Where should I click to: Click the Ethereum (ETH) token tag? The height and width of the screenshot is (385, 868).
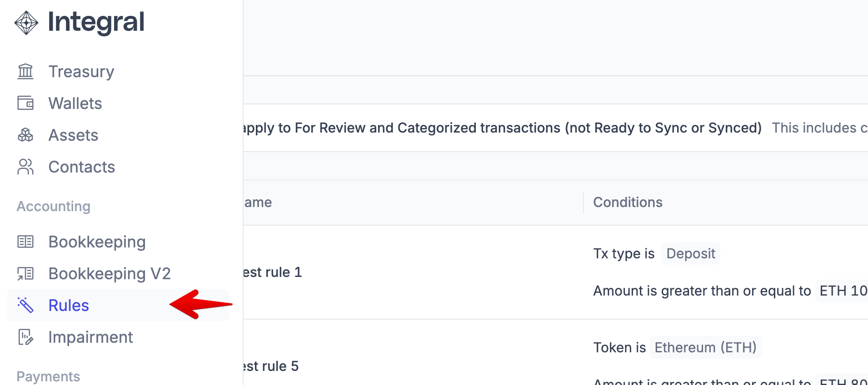point(705,348)
